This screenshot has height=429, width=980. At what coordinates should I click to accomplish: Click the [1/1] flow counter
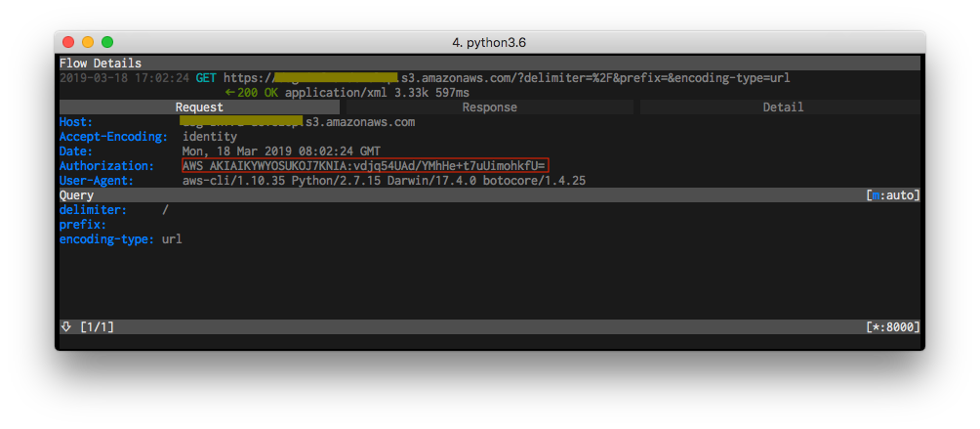click(x=97, y=326)
